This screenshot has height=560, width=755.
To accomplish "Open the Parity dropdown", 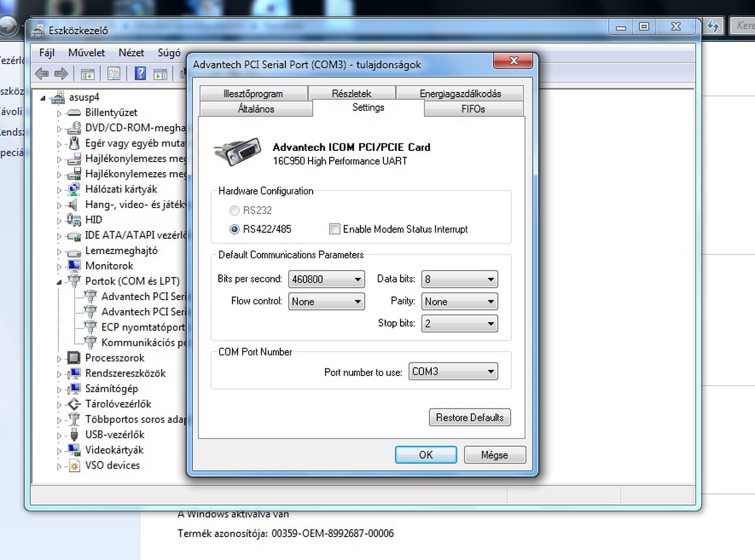I will point(459,302).
